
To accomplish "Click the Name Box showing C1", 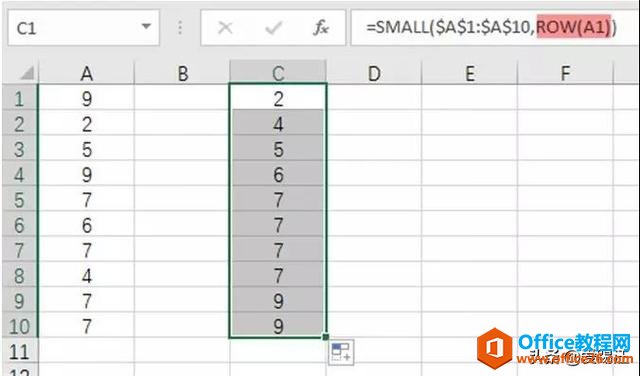I will coord(83,28).
